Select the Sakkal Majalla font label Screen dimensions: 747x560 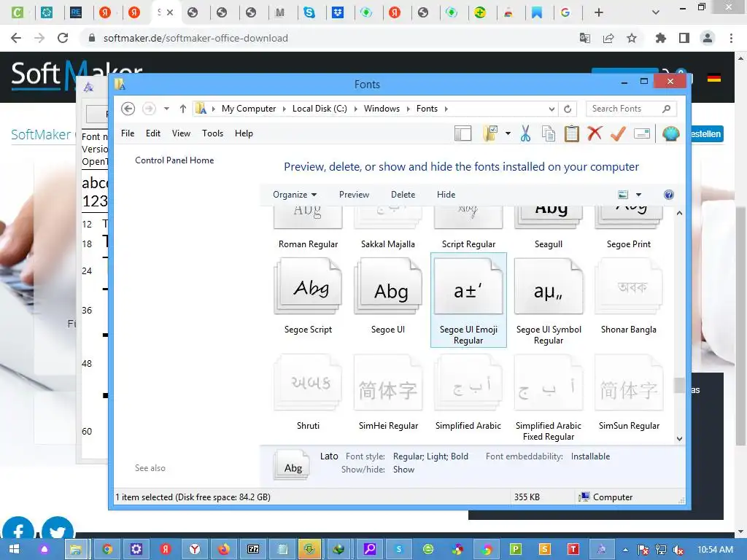pyautogui.click(x=388, y=244)
